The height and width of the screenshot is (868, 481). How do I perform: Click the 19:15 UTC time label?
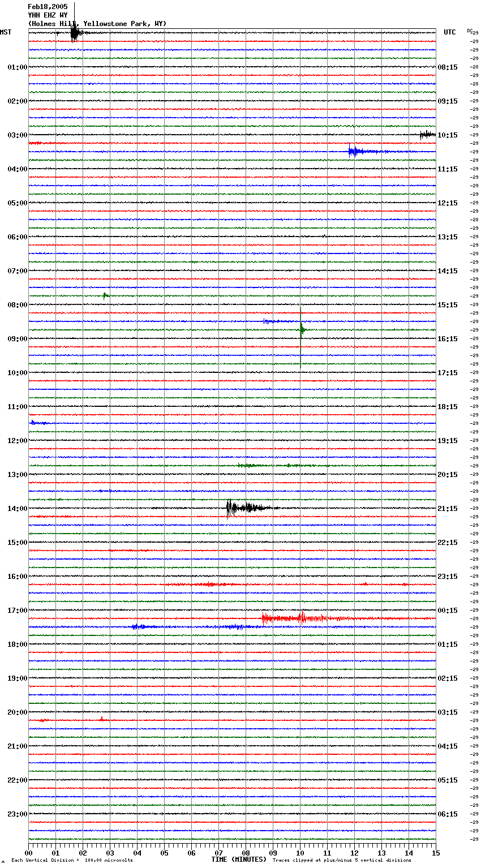pos(448,441)
